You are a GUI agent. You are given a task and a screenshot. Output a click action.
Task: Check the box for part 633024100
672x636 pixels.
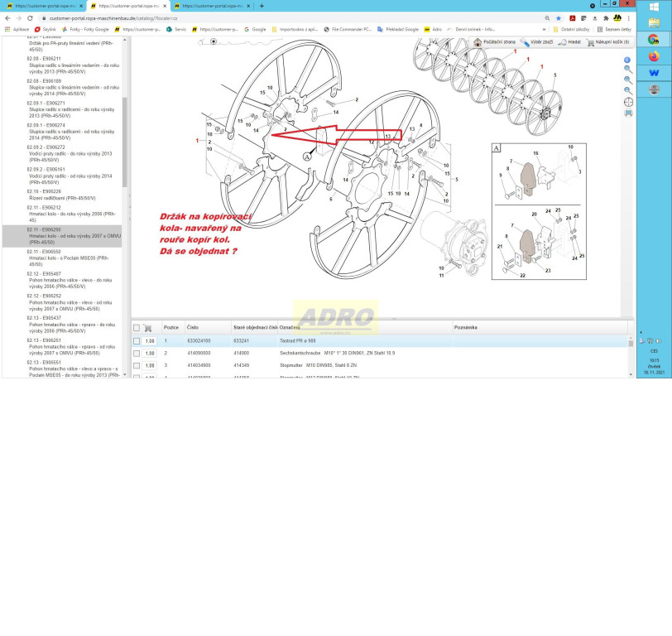(137, 341)
